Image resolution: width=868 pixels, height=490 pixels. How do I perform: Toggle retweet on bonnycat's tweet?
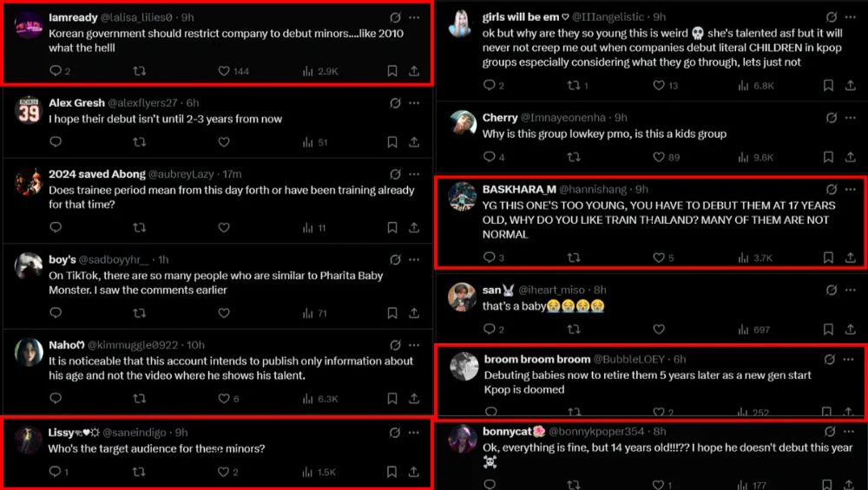point(573,485)
